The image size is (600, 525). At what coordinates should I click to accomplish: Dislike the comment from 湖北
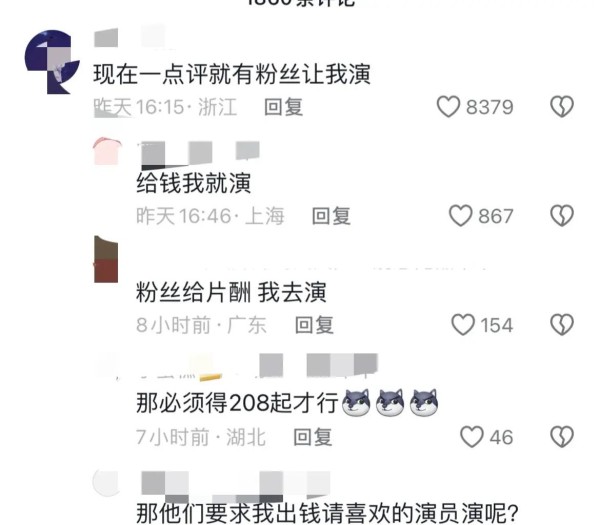click(x=562, y=437)
